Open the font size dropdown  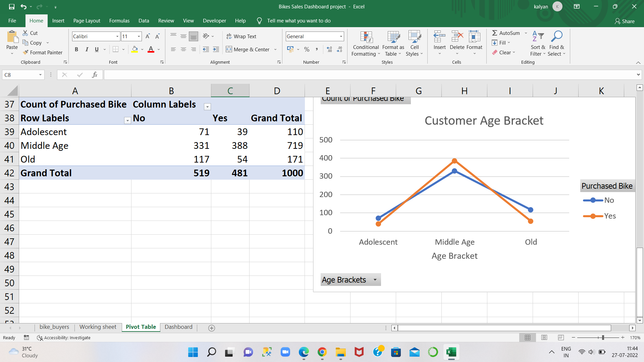click(x=138, y=36)
